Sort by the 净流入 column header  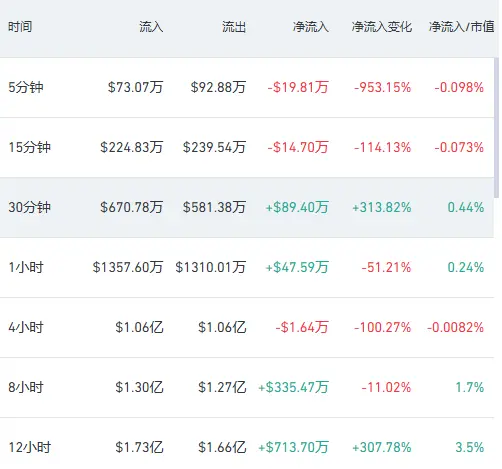(311, 27)
